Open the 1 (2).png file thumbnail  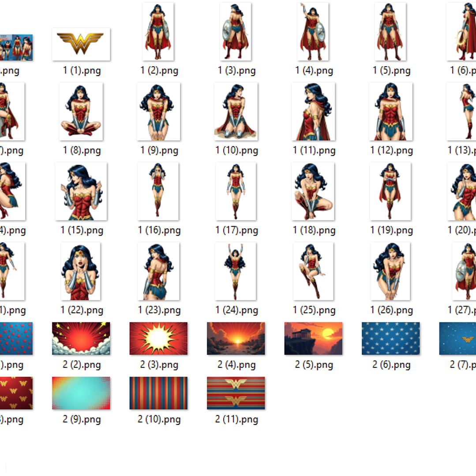click(x=158, y=31)
